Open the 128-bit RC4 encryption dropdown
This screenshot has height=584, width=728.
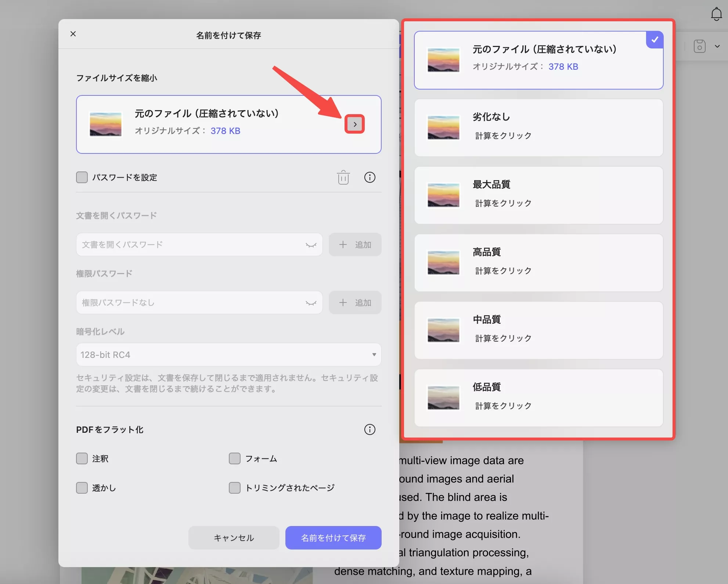coord(228,354)
